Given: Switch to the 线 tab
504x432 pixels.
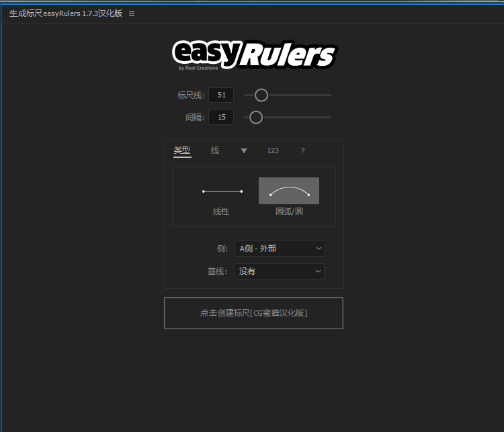Looking at the screenshot, I should (215, 150).
